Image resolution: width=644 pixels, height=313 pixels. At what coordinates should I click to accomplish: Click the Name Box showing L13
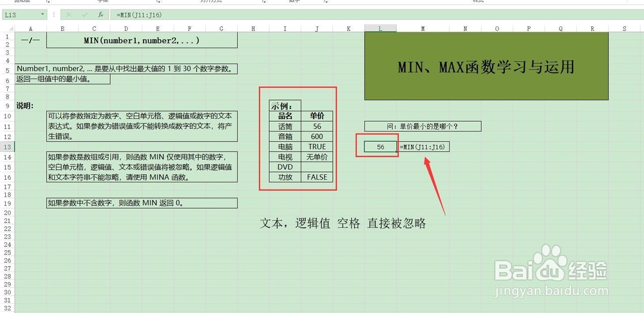[x=21, y=15]
